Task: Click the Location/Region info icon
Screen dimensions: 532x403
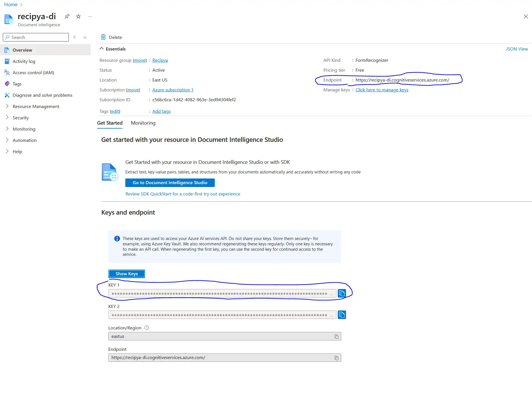Action: (146, 328)
